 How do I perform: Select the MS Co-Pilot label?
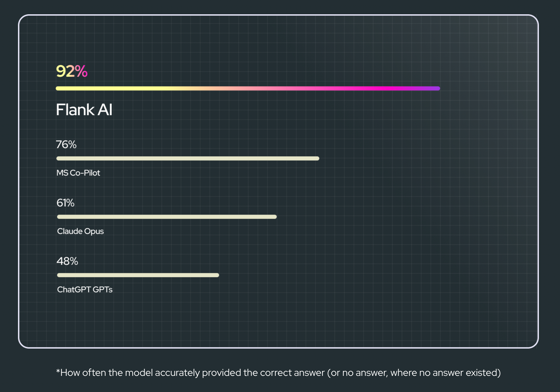point(78,173)
